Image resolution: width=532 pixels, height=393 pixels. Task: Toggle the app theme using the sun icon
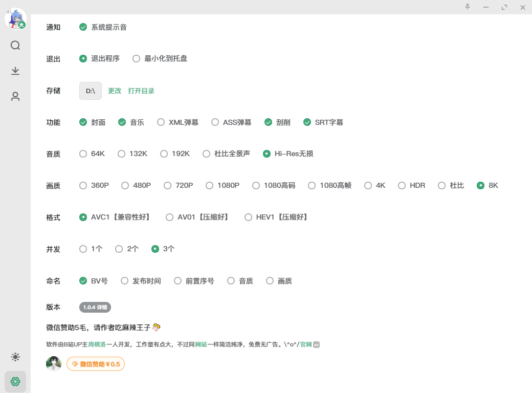pos(15,357)
